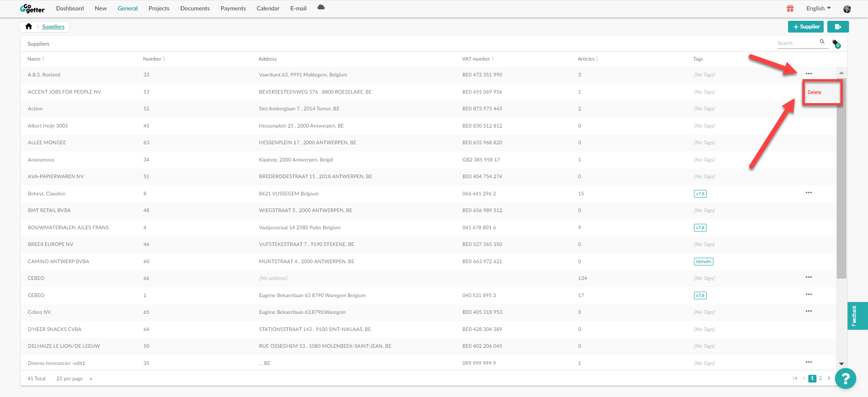Open the gift box icon
The image size is (868, 397).
pyautogui.click(x=790, y=9)
